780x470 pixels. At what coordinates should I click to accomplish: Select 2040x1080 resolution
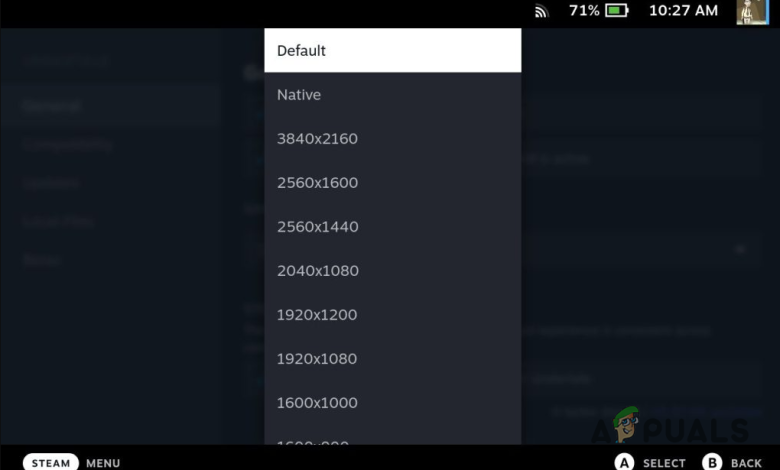[x=392, y=271]
